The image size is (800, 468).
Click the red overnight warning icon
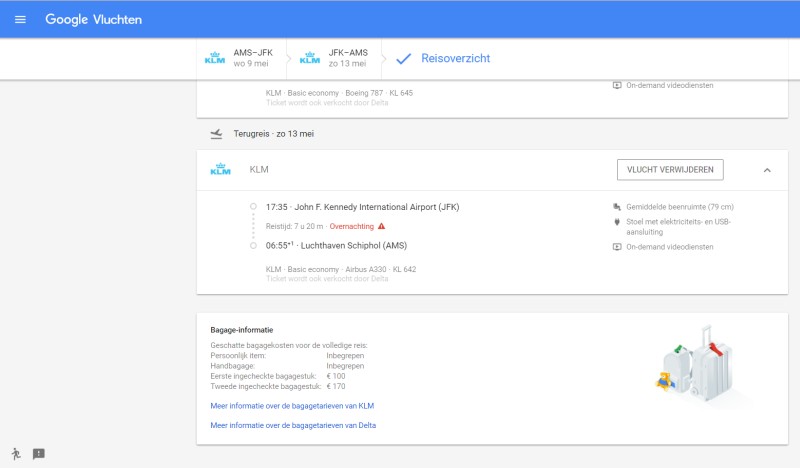(x=381, y=226)
